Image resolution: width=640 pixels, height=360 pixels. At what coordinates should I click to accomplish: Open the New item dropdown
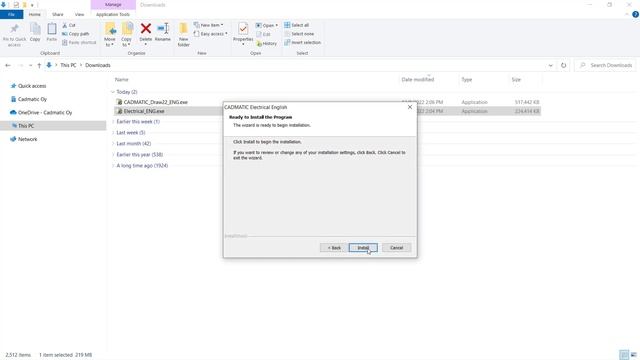point(209,25)
